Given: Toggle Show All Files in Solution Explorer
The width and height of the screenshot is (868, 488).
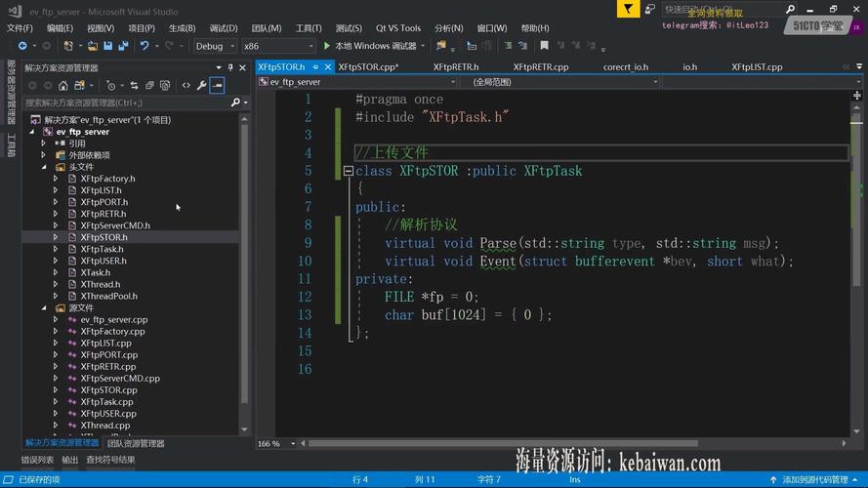Looking at the screenshot, I should pos(165,85).
